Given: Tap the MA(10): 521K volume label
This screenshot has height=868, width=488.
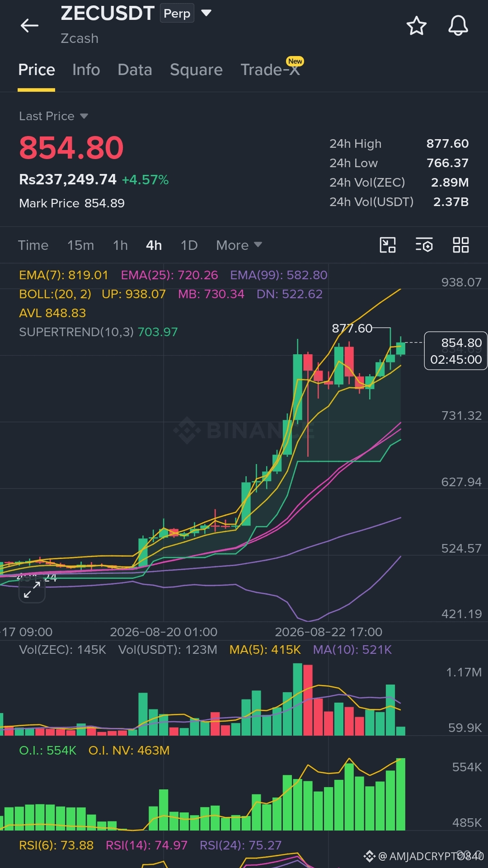Looking at the screenshot, I should tap(352, 649).
